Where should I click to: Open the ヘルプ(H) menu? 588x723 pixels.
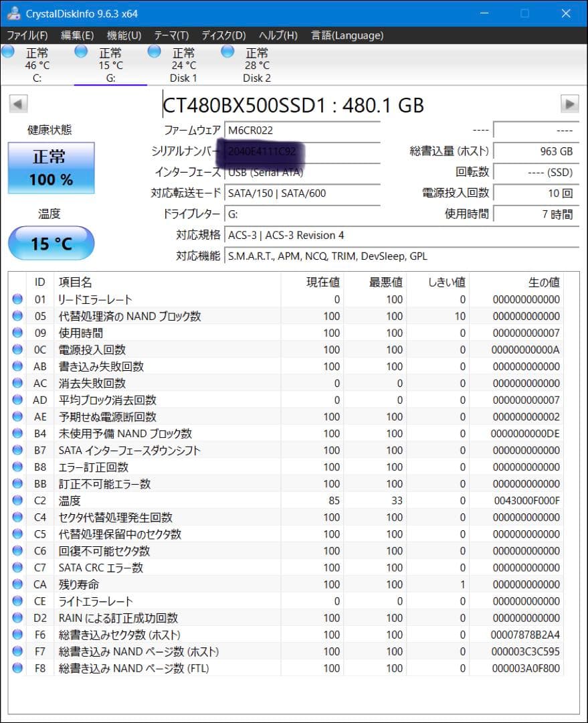278,35
